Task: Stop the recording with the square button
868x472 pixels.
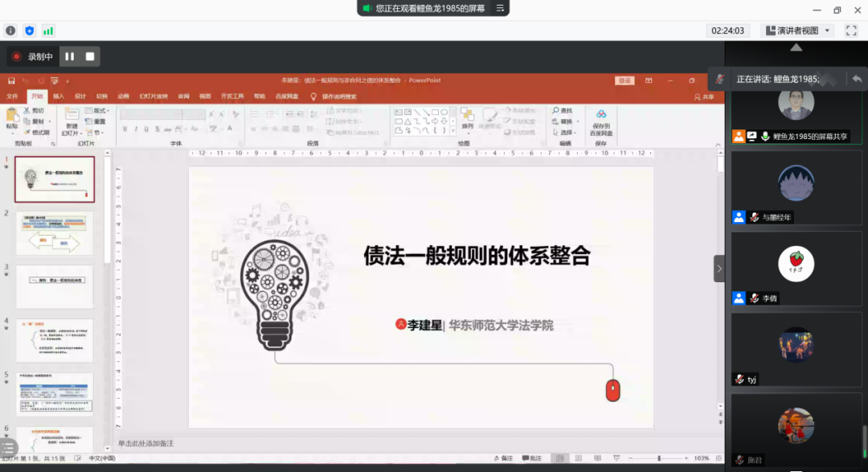Action: click(x=90, y=56)
